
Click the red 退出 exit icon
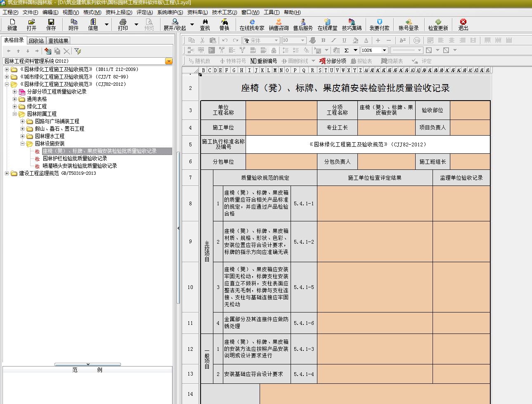pos(463,24)
